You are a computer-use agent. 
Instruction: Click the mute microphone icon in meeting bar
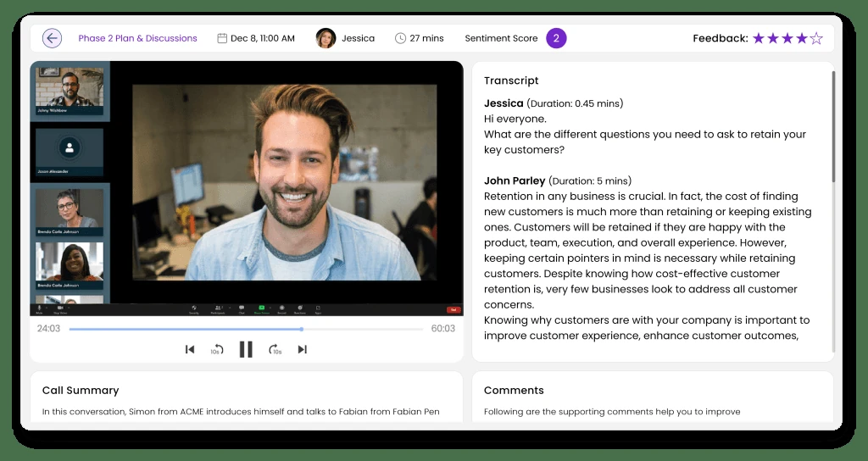[x=39, y=308]
